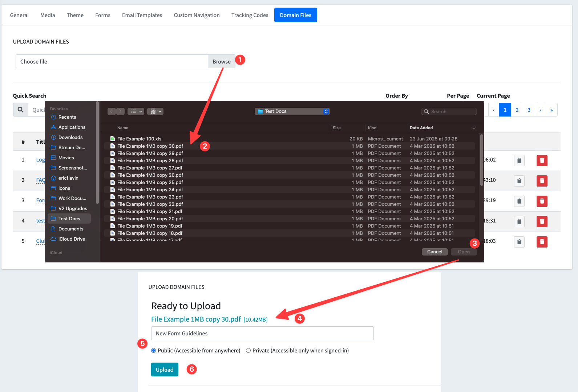
Task: Open Documents in the file dialog sidebar
Action: coord(69,229)
